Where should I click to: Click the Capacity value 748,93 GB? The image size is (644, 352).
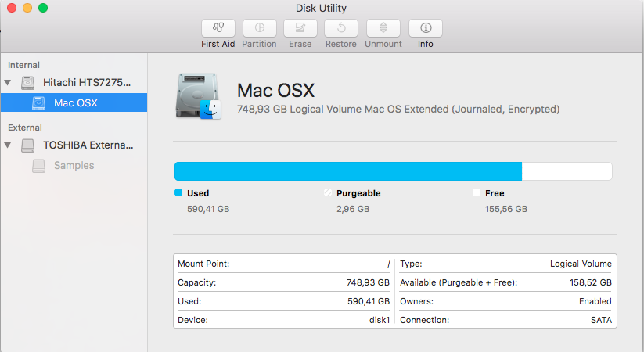coord(368,282)
